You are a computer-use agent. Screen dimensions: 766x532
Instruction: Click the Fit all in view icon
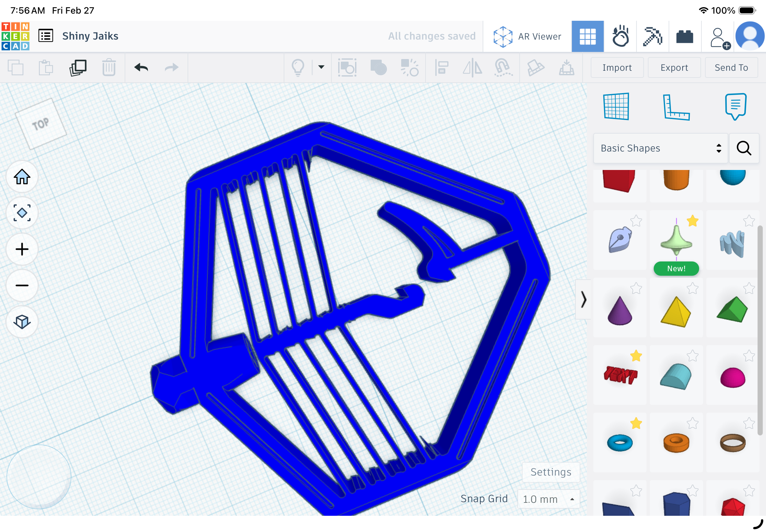click(22, 213)
